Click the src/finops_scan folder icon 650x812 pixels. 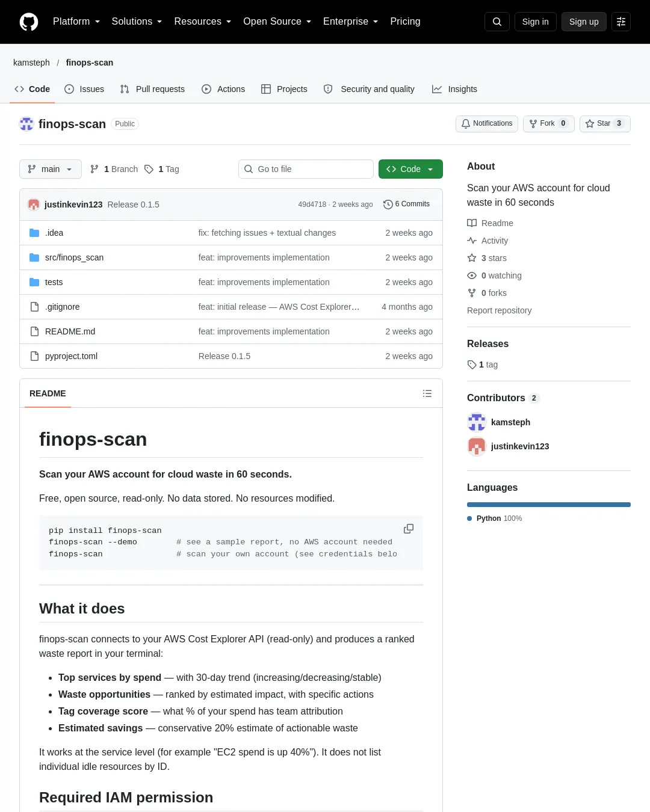(x=34, y=257)
